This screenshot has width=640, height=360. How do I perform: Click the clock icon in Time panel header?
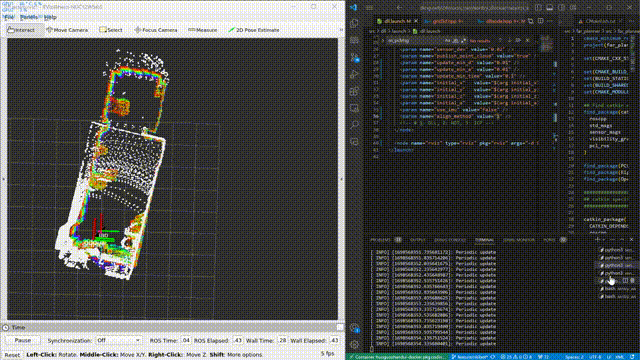pos(6,327)
